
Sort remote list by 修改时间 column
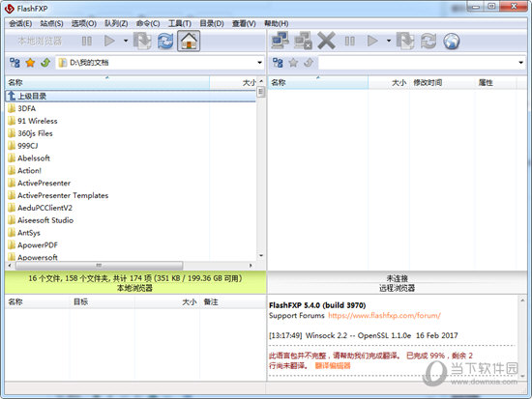click(x=442, y=83)
